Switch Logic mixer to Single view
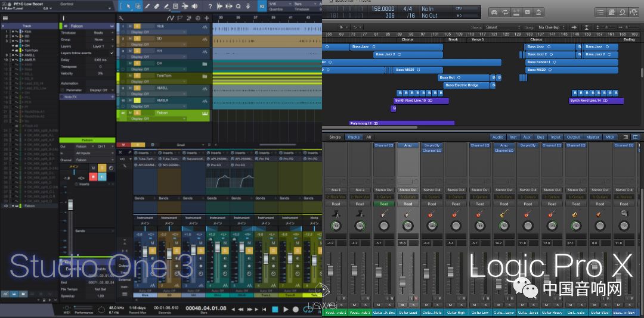644x318 pixels. [x=335, y=137]
